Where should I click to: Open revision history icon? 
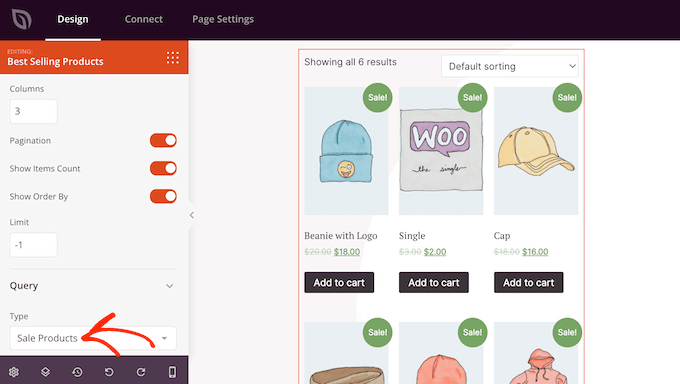point(77,372)
